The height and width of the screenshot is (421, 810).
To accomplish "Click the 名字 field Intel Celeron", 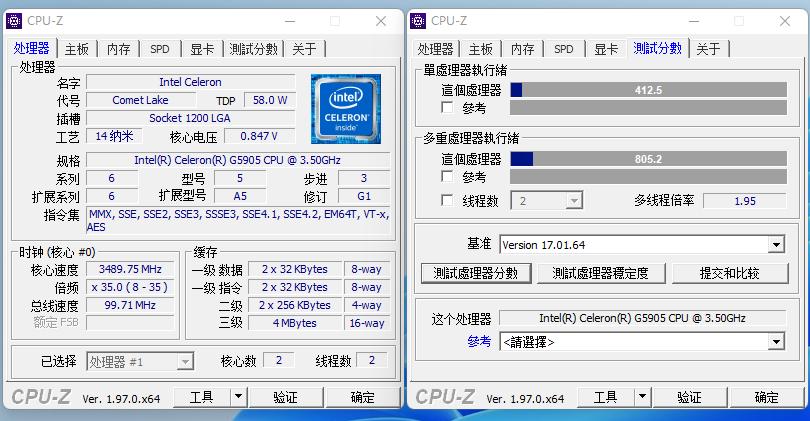I will click(x=191, y=82).
